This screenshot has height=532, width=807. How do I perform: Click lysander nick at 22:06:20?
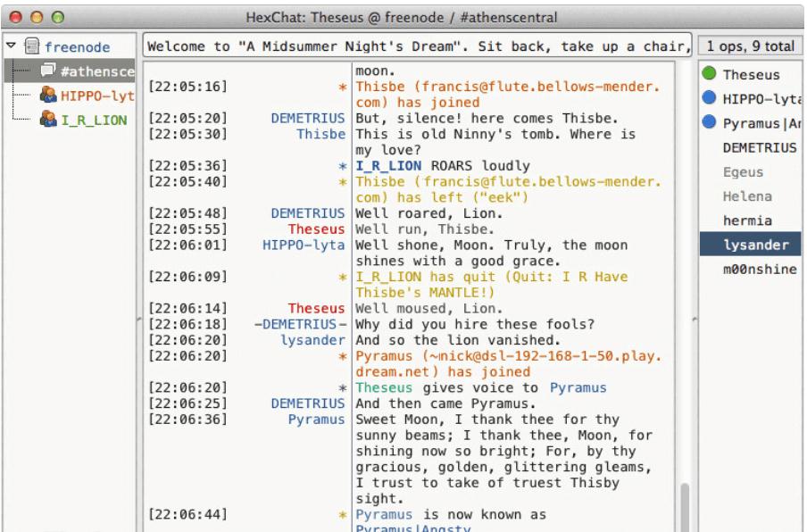tap(312, 340)
